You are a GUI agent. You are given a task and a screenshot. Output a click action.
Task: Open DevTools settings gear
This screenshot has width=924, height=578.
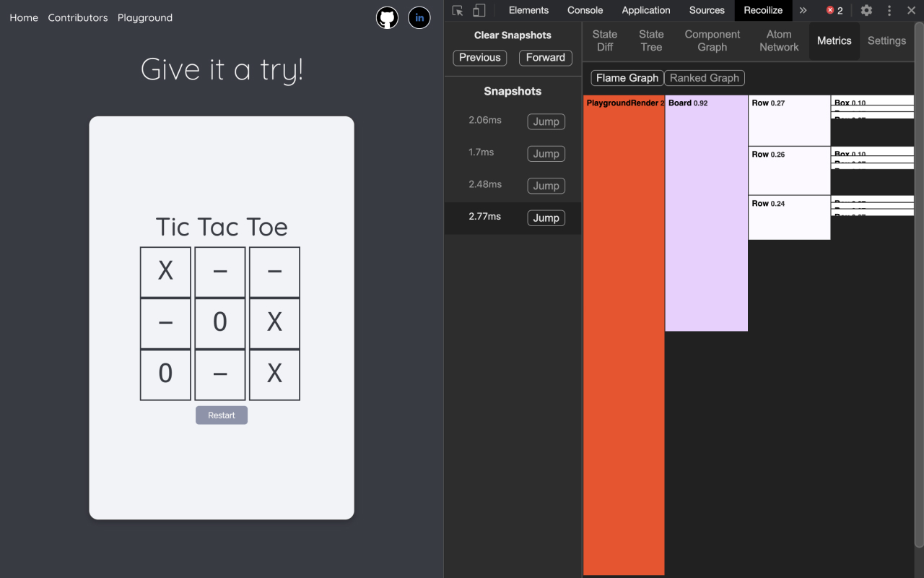pyautogui.click(x=866, y=10)
